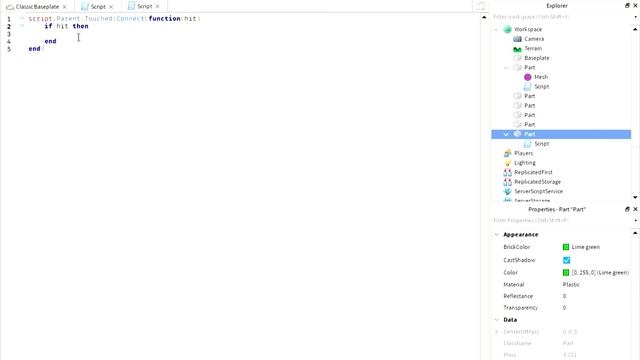The width and height of the screenshot is (640, 360).
Task: Click line number 3 in editor
Action: click(9, 34)
